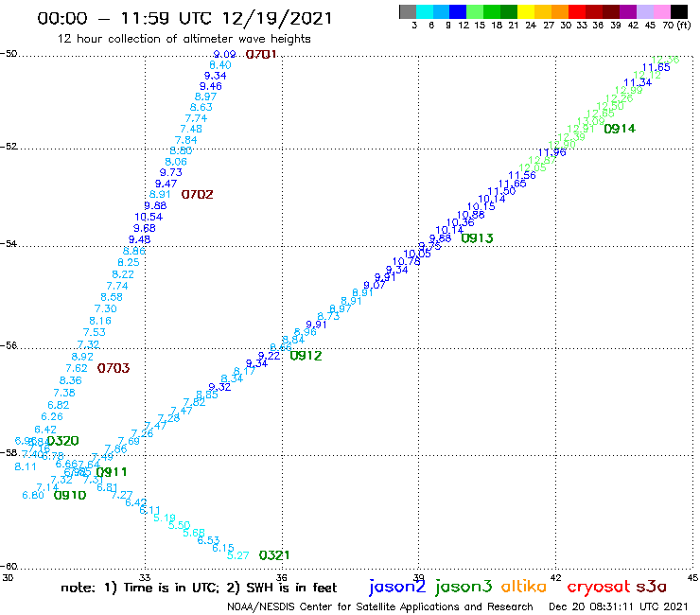Click the -54 latitude axis label

point(9,244)
